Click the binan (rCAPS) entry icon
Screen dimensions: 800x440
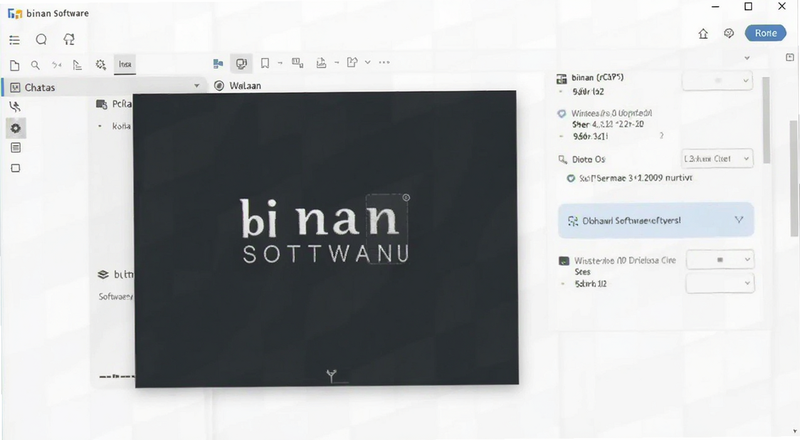pyautogui.click(x=562, y=79)
